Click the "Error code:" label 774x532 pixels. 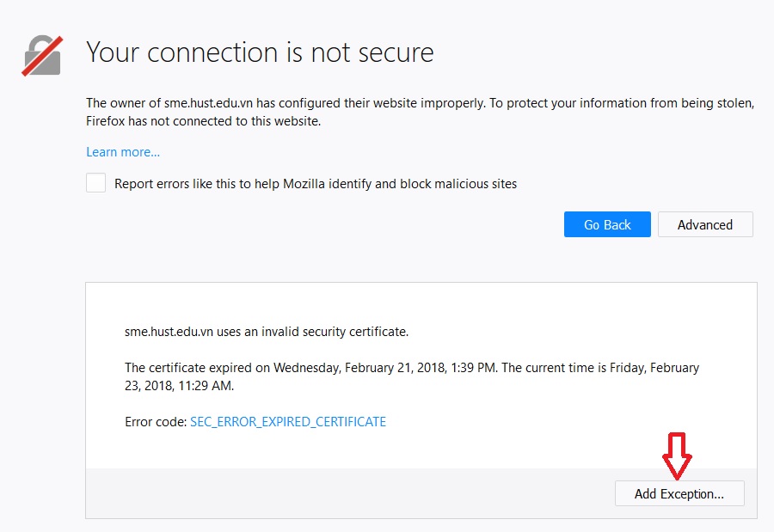156,422
